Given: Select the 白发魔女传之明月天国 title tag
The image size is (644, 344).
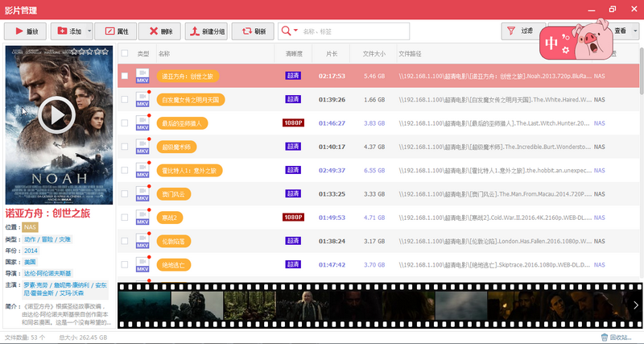Looking at the screenshot, I should (191, 99).
